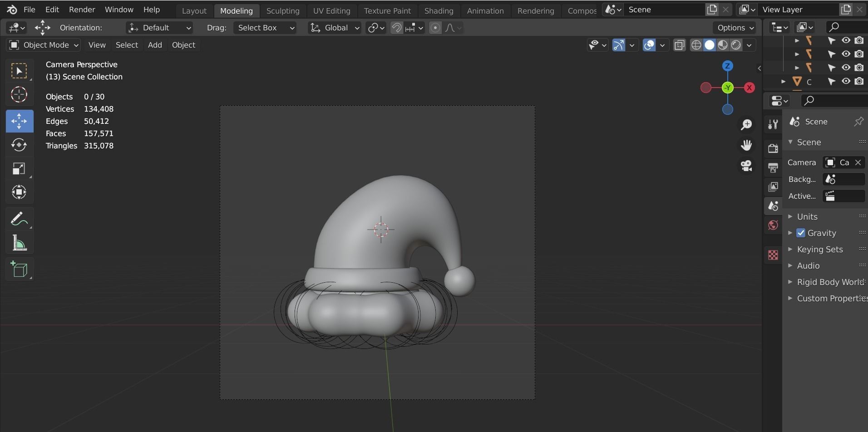Switch to rendered viewport shading

tap(736, 45)
